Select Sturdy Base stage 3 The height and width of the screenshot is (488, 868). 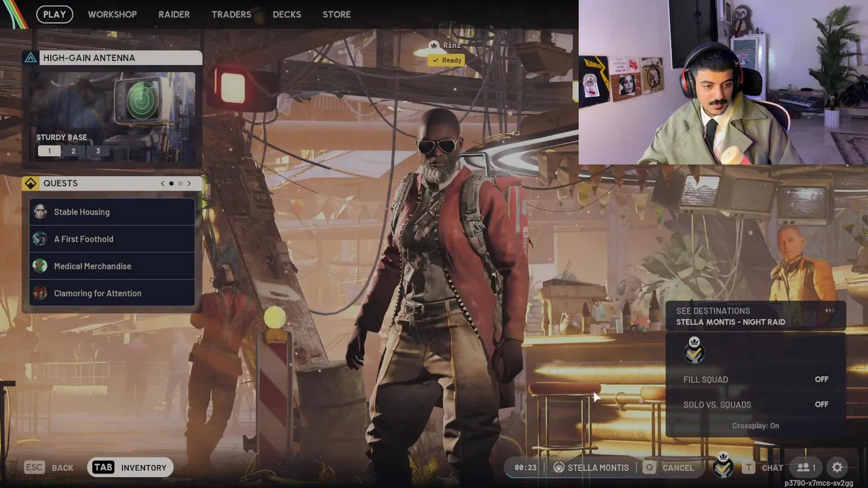[x=98, y=151]
